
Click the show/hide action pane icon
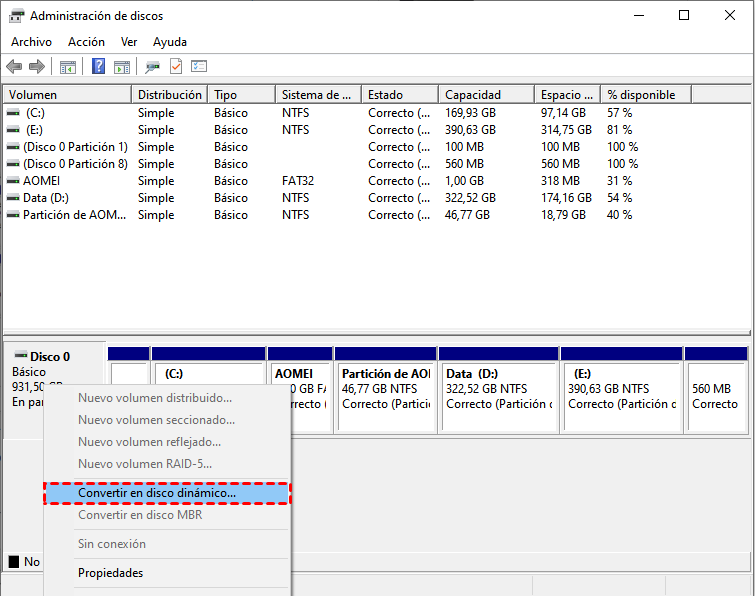pyautogui.click(x=122, y=67)
